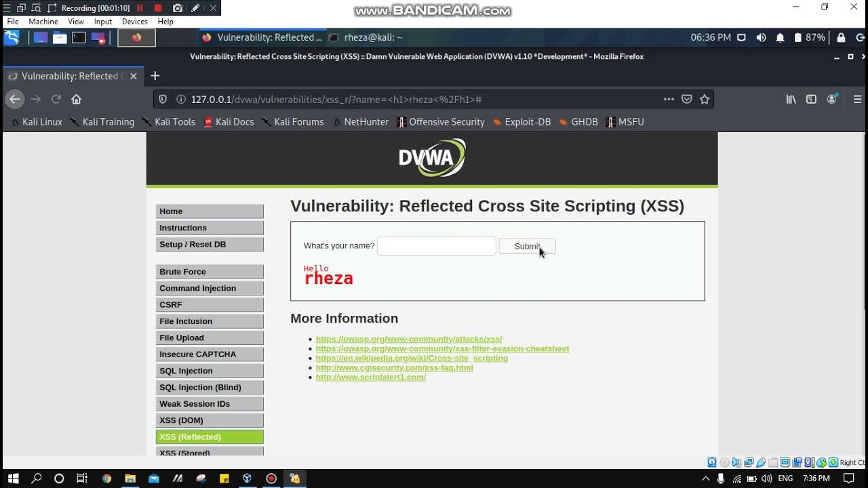Select XSS (Reflected) menu item
Image resolution: width=868 pixels, height=488 pixels.
210,437
